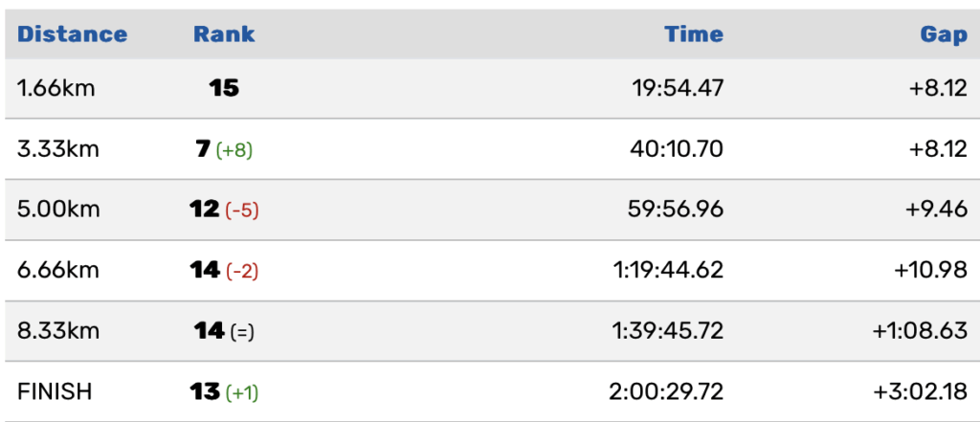This screenshot has width=980, height=422.
Task: Click the Time column header
Action: click(x=694, y=34)
